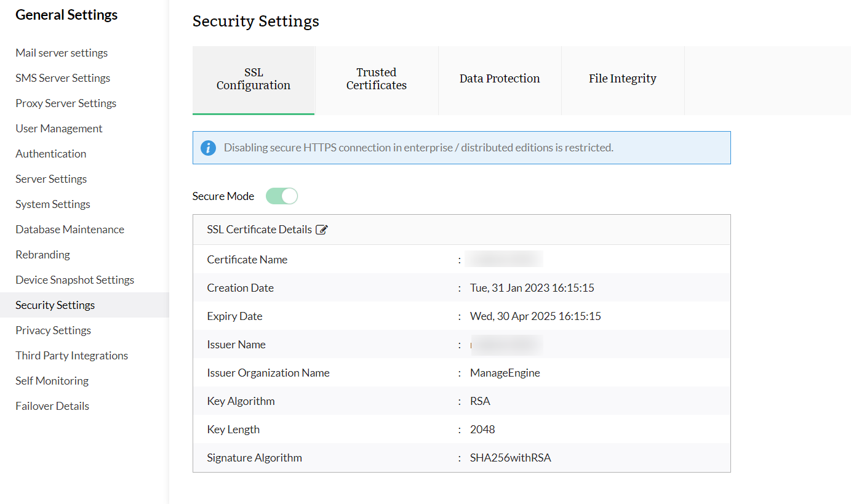
Task: Go to User Management
Action: pos(58,128)
